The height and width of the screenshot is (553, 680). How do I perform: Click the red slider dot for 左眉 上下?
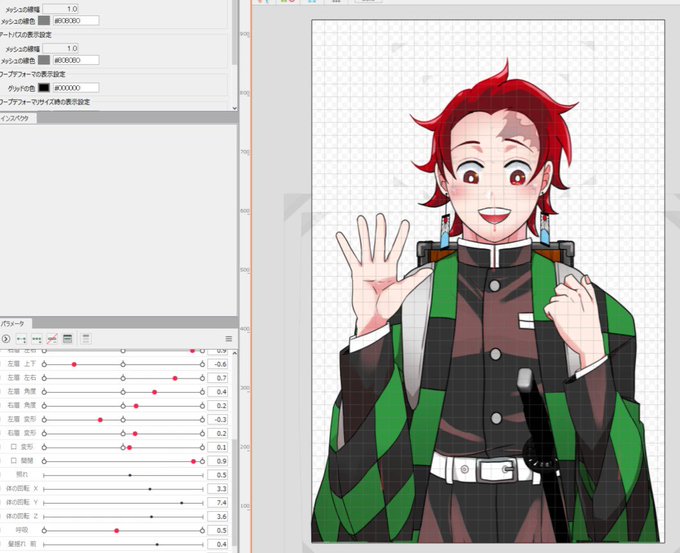point(74,365)
